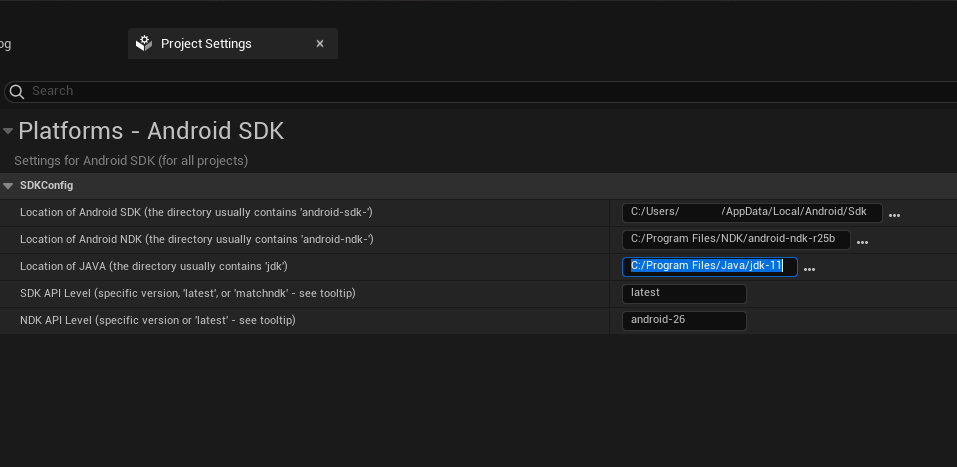
Task: Click the magnifier icon in the search bar
Action: point(16,92)
